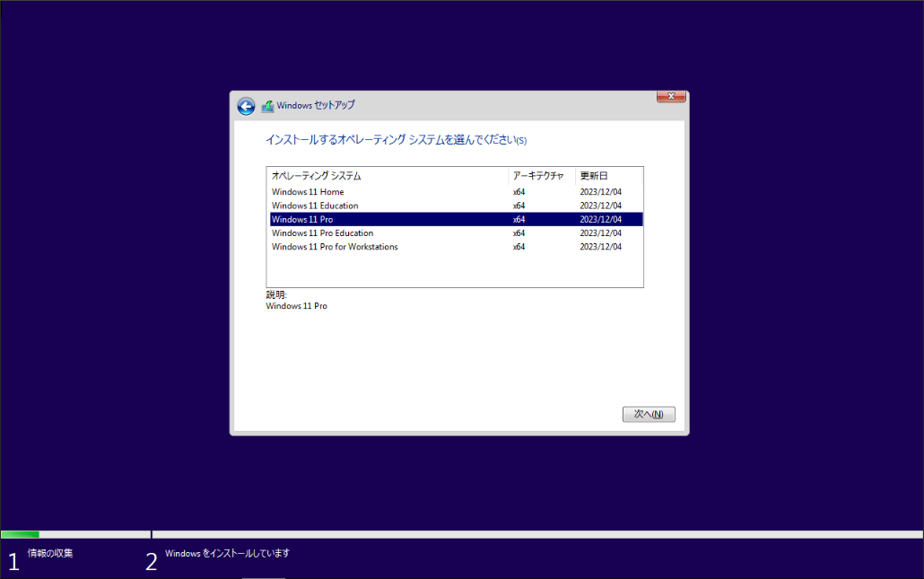Sort the list by 更新日 column
Image resolution: width=924 pixels, height=579 pixels.
pyautogui.click(x=593, y=175)
